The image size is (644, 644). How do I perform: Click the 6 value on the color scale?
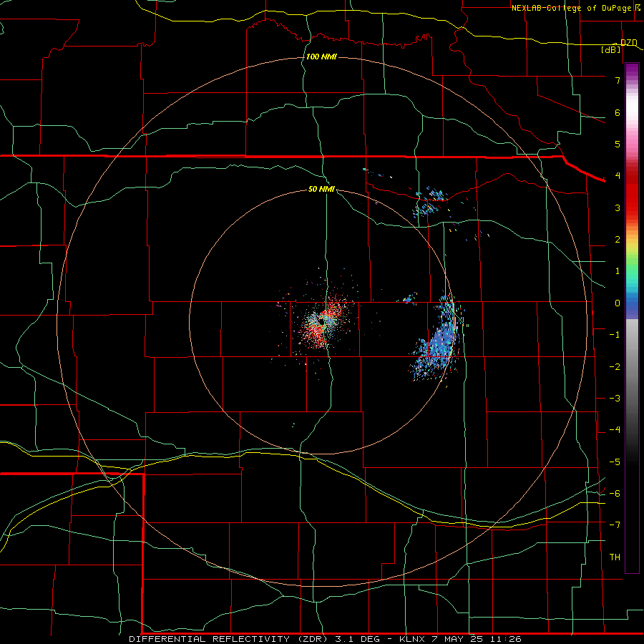(x=618, y=112)
